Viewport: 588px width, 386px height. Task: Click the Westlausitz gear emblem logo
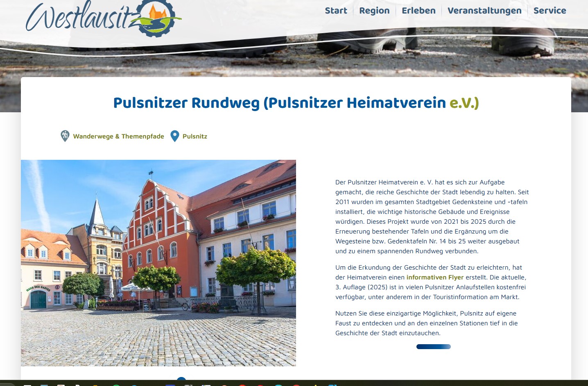pyautogui.click(x=157, y=17)
